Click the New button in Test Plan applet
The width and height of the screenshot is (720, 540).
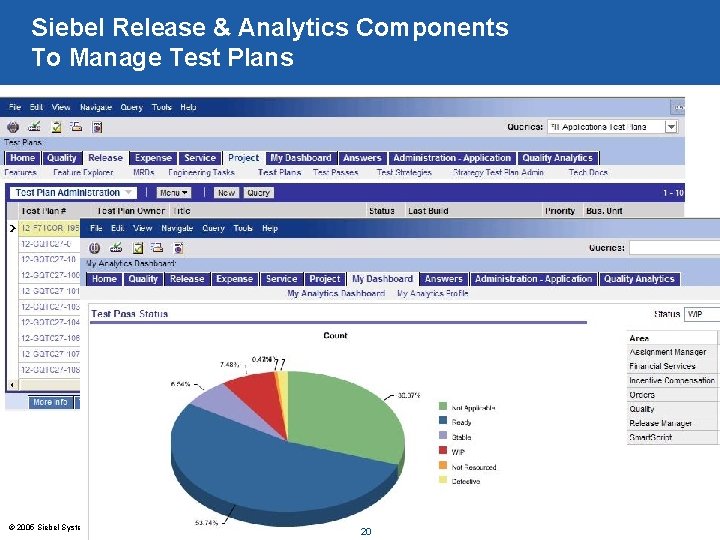226,193
